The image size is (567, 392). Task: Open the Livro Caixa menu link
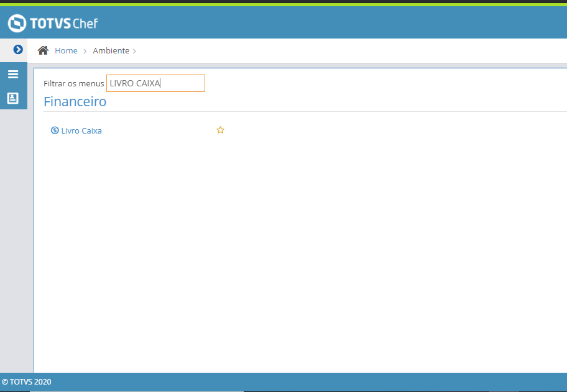81,131
